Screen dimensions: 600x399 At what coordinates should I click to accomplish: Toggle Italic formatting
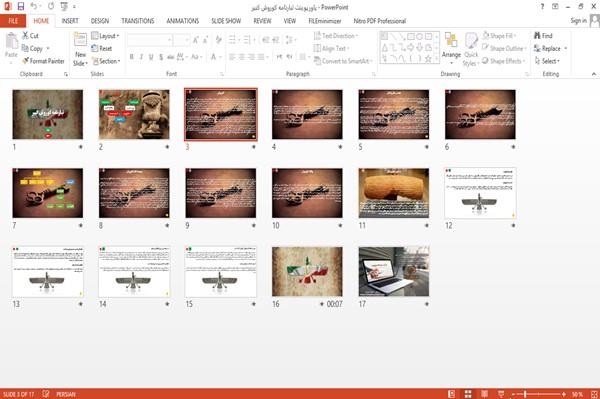(141, 57)
